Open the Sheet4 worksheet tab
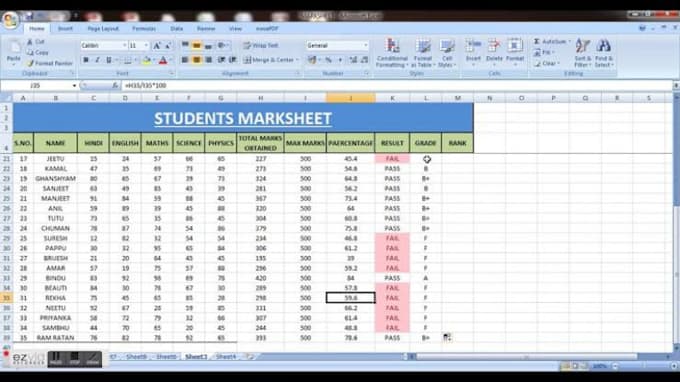Screen dimensions: 680x382 coord(226,356)
